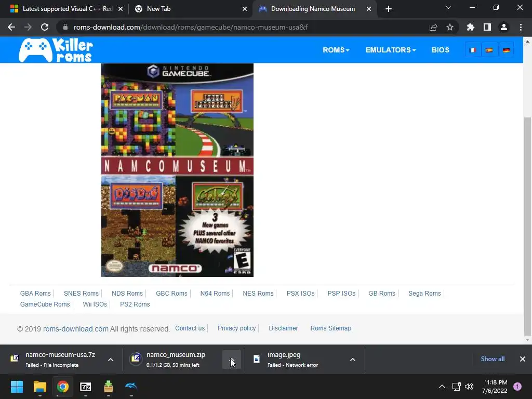The image size is (532, 399).
Task: Click Namco Museum cover image
Action: pos(178,170)
